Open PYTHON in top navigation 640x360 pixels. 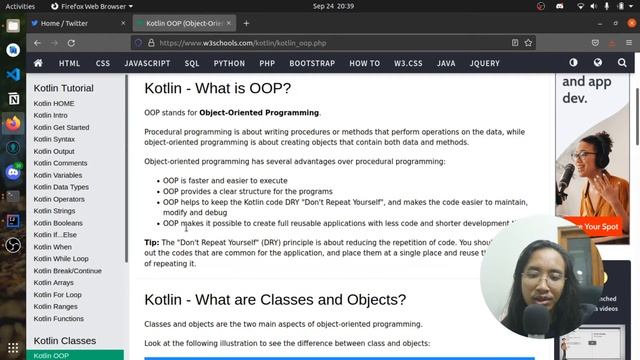click(x=229, y=63)
